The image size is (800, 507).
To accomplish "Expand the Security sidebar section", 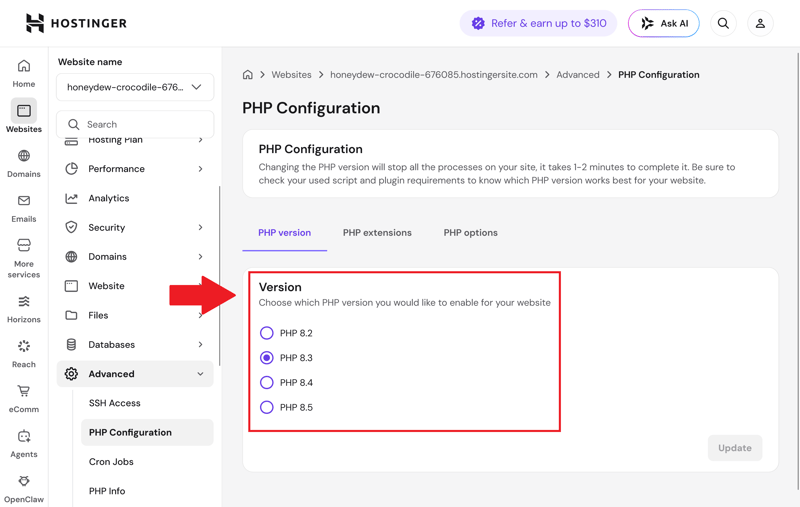I will [x=135, y=227].
